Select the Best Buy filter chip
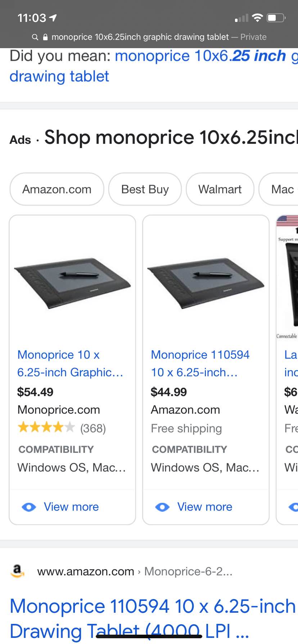The image size is (298, 644). coord(145,189)
